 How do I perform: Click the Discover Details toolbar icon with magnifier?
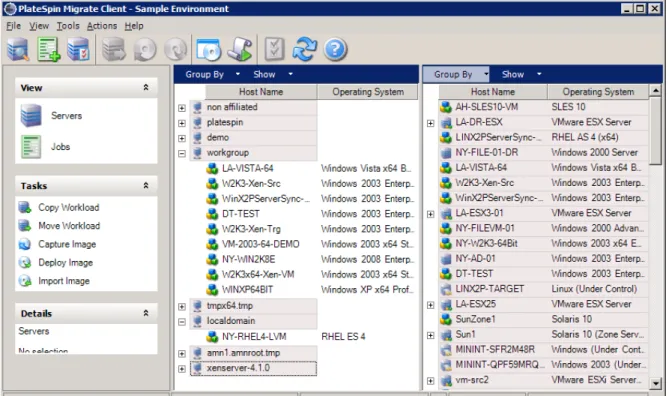point(18,49)
